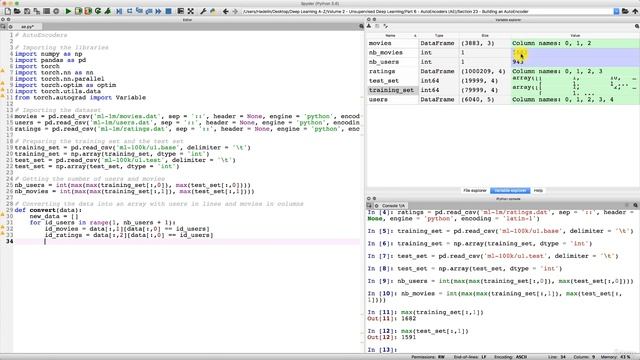Screen dimensions: 640x360
Task: Select the users variable row
Action: point(503,100)
